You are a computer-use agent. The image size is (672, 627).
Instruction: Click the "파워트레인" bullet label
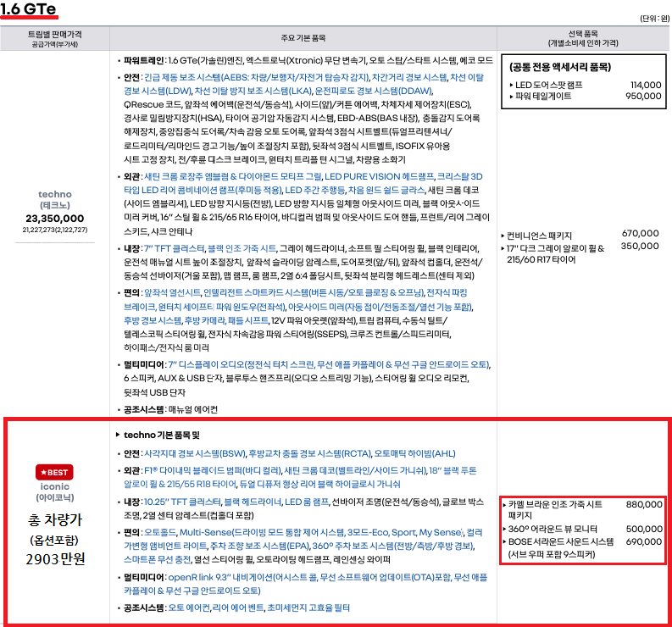point(143,60)
